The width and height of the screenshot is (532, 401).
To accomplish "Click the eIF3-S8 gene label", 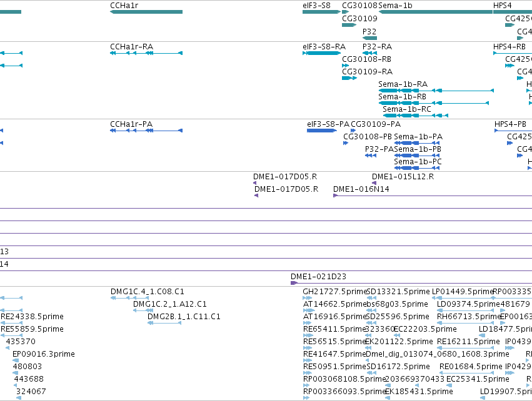I will (x=316, y=6).
